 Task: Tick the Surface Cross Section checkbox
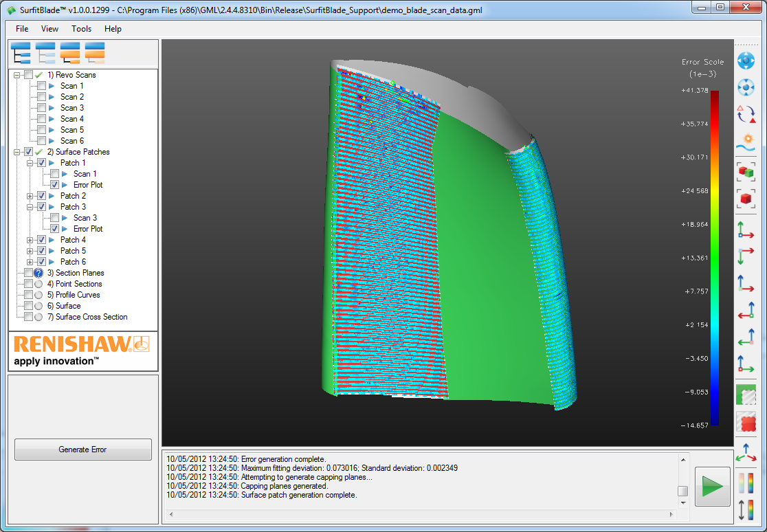28,317
